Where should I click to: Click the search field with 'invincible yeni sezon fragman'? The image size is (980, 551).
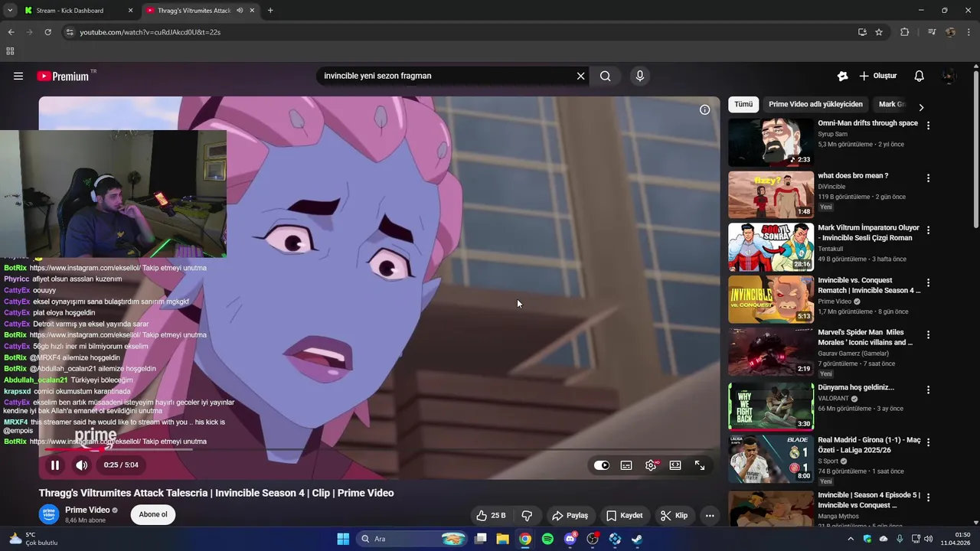coord(444,76)
